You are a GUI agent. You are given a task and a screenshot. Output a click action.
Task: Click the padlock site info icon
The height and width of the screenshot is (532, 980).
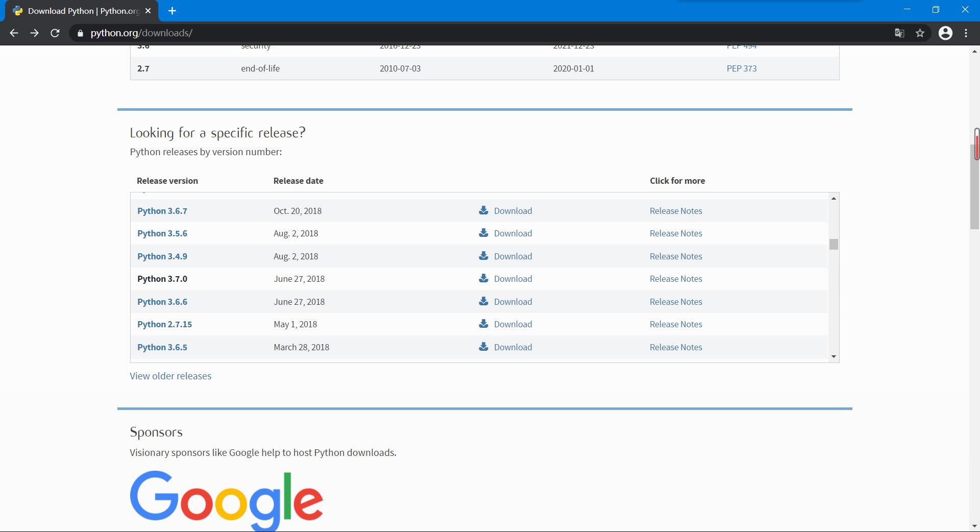[x=80, y=33]
